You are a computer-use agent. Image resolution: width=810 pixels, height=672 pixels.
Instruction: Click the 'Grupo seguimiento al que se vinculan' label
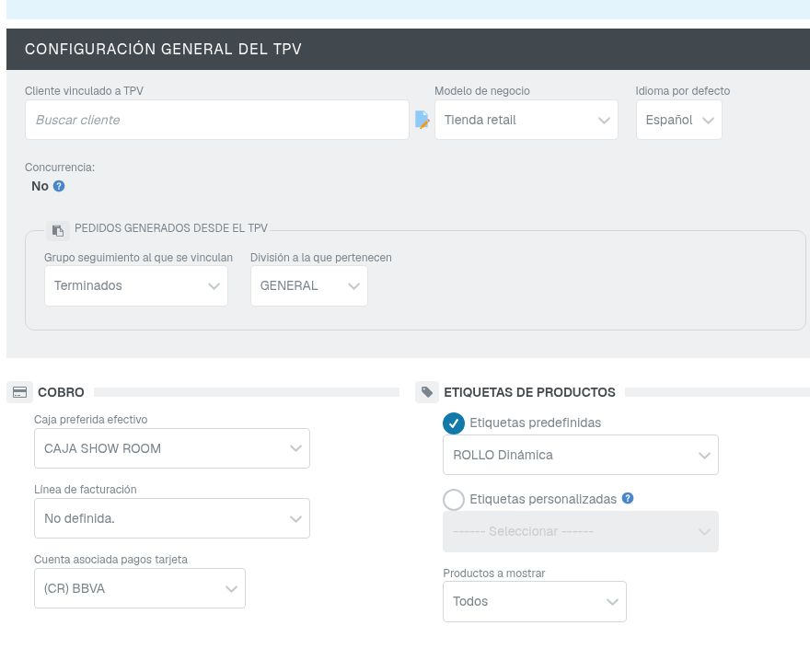[138, 257]
